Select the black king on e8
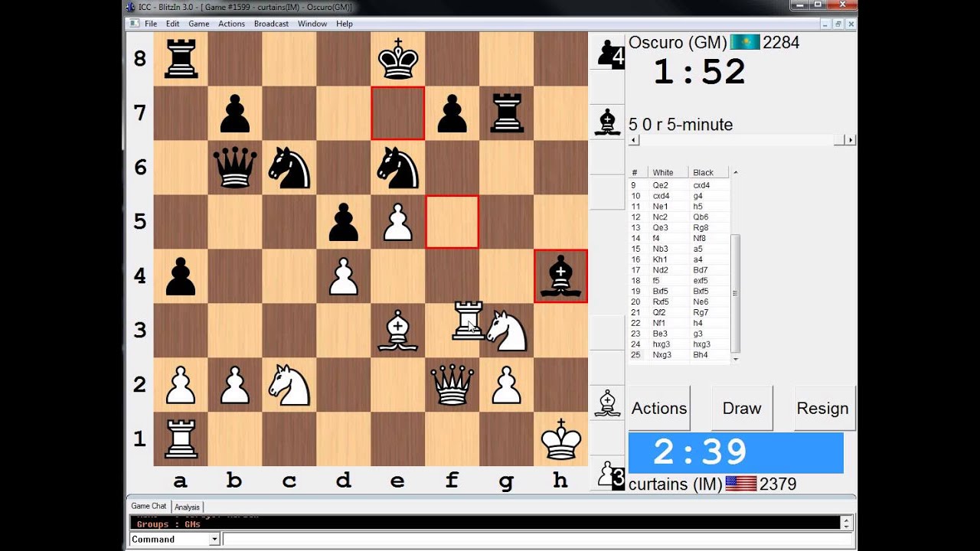The height and width of the screenshot is (551, 980). (x=398, y=59)
